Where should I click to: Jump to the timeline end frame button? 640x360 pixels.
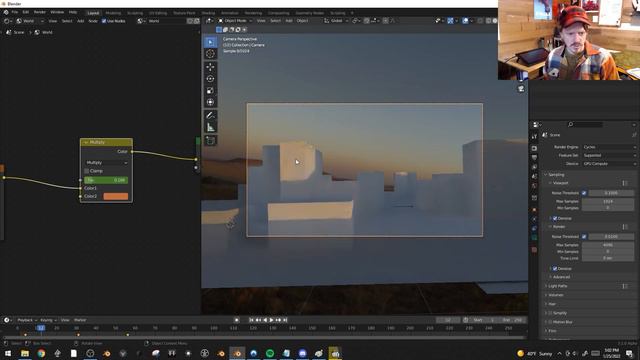click(x=285, y=320)
